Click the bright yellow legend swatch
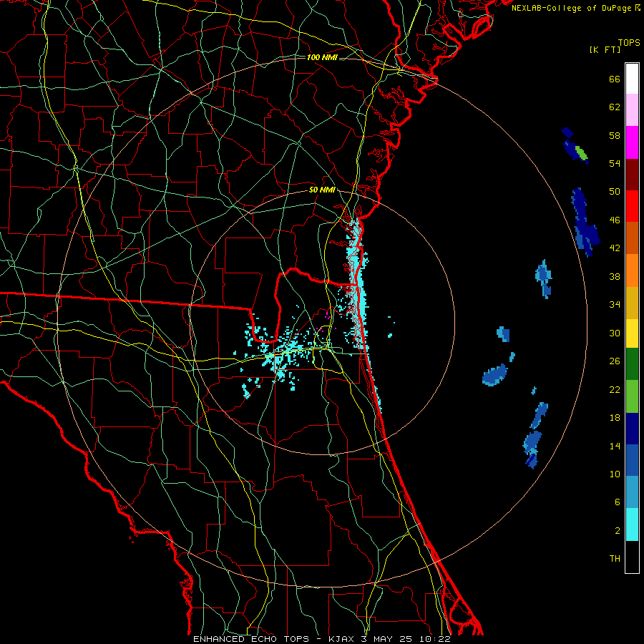The height and width of the screenshot is (644, 644). pos(632,333)
